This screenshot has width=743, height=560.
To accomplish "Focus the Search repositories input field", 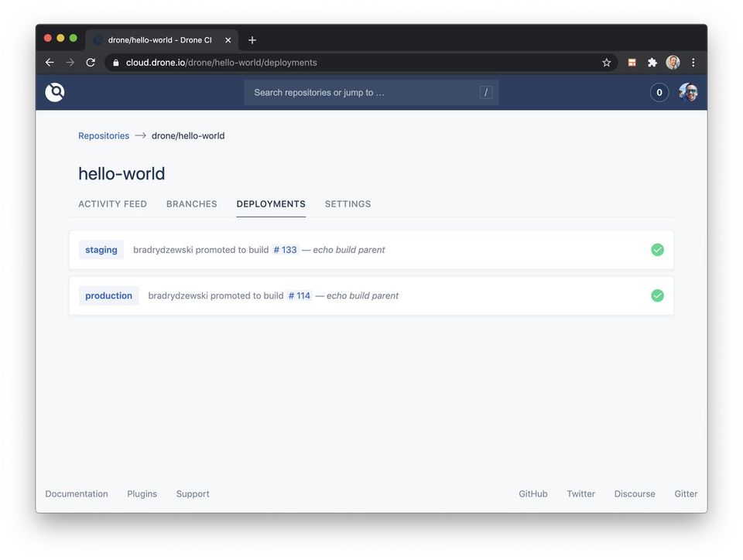I will click(371, 92).
